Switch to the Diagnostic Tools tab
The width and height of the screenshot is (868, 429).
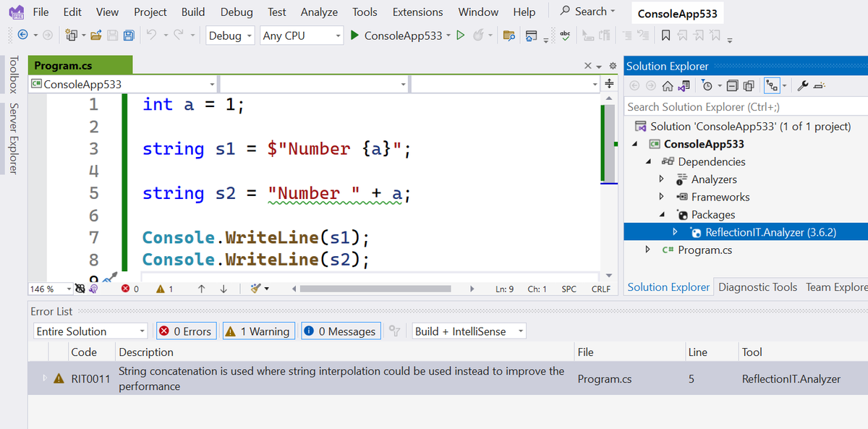coord(757,287)
